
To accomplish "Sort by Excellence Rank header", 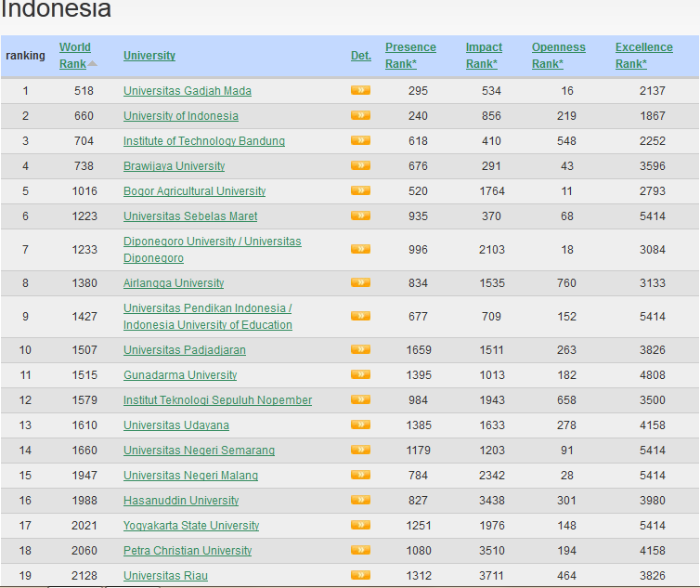I will coord(643,56).
